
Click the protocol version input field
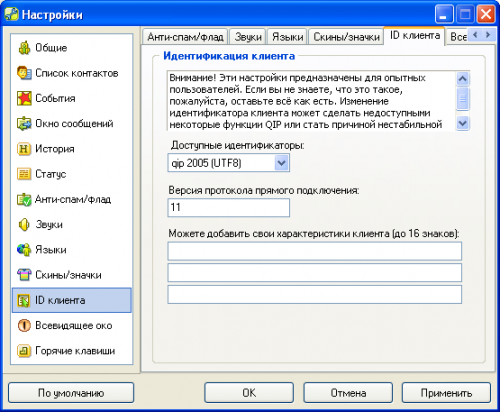(x=229, y=208)
